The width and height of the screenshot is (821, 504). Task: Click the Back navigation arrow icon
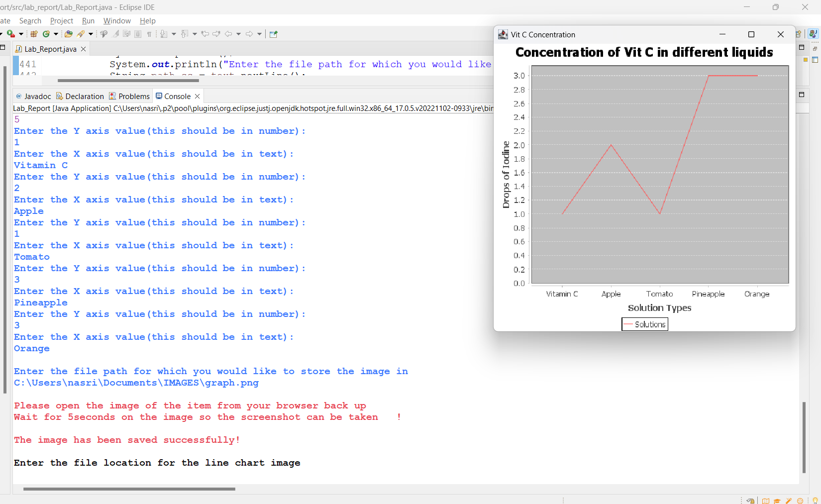[228, 34]
